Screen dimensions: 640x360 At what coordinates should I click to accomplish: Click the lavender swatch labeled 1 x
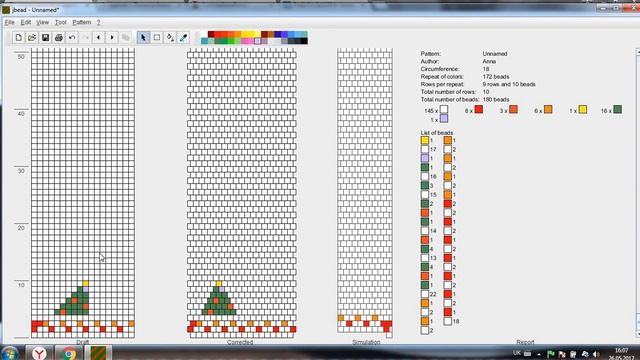tap(444, 119)
